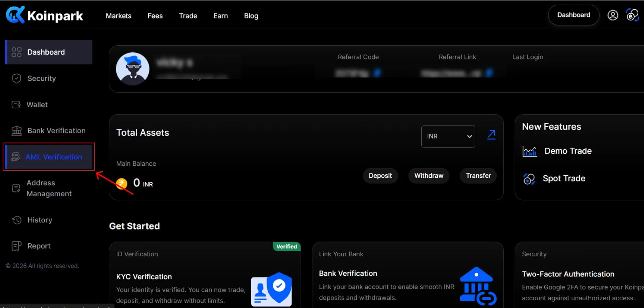The width and height of the screenshot is (644, 308).
Task: Click the Address Management icon
Action: coord(16,188)
